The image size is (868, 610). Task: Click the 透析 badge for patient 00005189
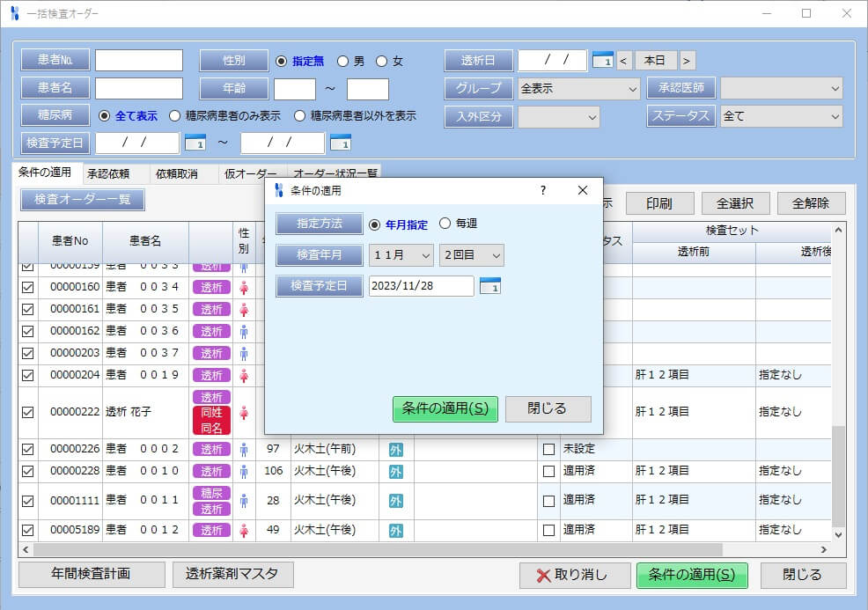210,530
